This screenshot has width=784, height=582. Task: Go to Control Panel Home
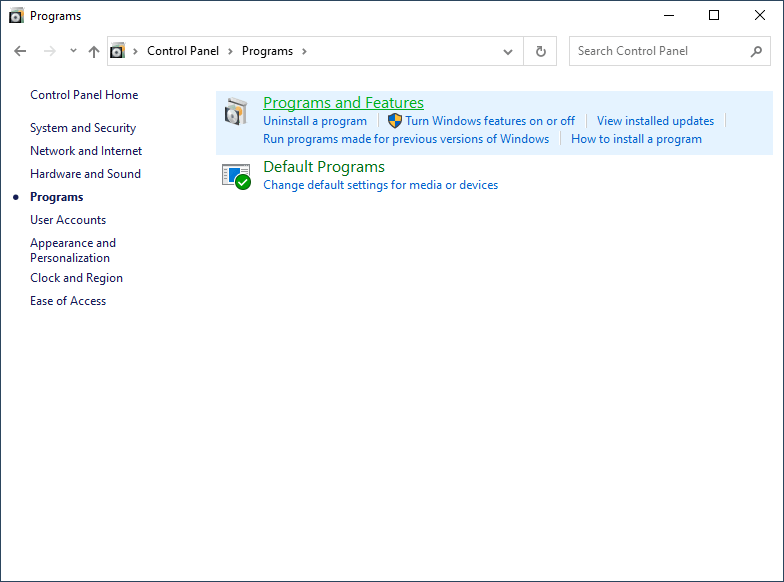click(x=84, y=95)
